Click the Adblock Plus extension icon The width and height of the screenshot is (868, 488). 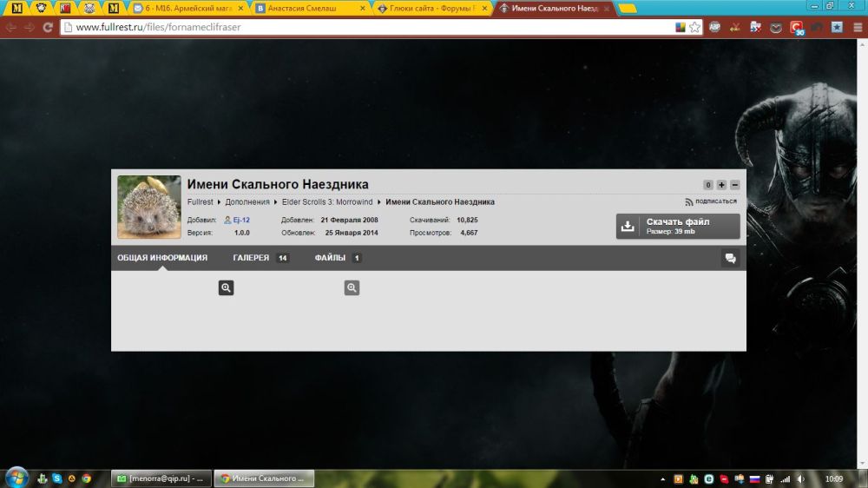(714, 27)
